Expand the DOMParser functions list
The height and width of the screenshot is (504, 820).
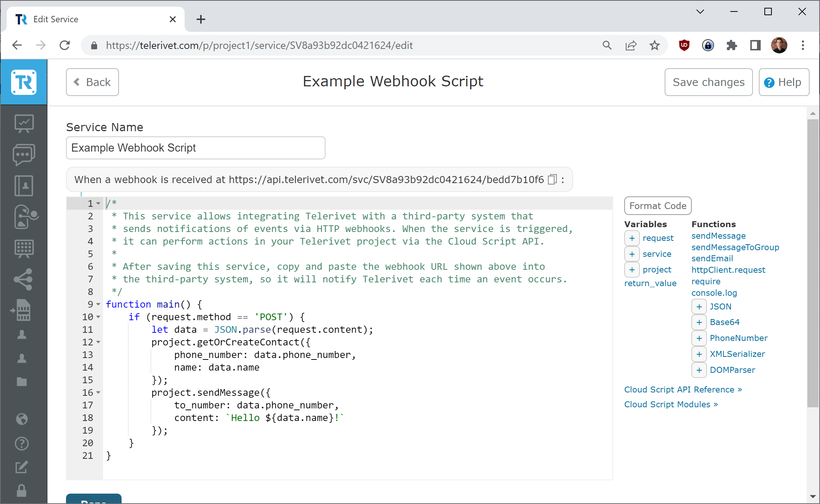pos(699,370)
